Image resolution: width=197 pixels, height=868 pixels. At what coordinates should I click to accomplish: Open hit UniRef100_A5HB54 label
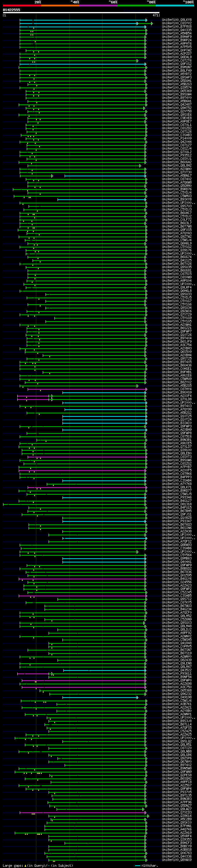pyautogui.click(x=177, y=33)
